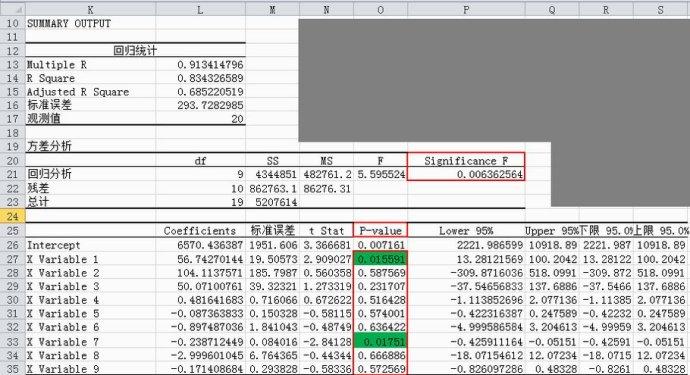This screenshot has height=375, width=690.
Task: Click the t Stat header cell
Action: (x=327, y=231)
